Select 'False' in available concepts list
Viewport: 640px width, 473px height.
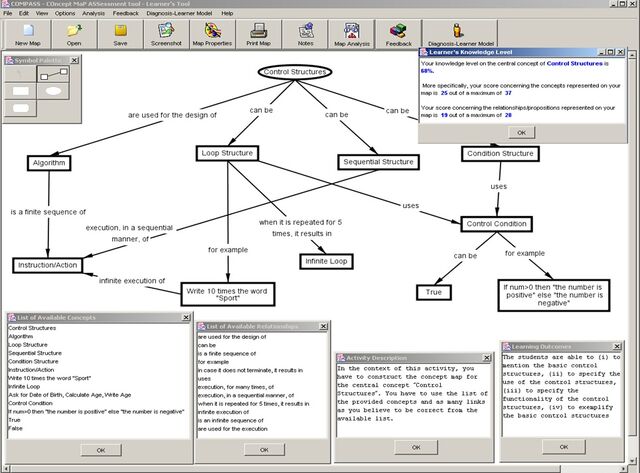point(16,429)
